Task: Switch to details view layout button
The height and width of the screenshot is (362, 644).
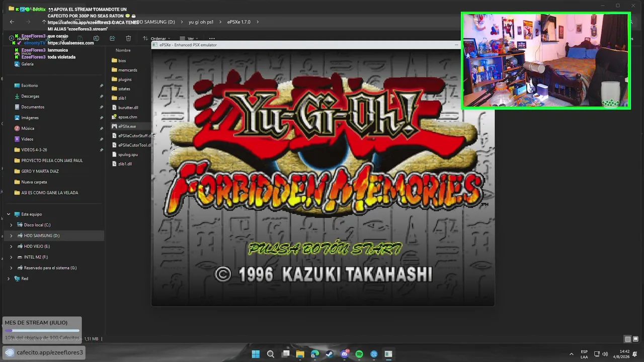Action: 627,339
